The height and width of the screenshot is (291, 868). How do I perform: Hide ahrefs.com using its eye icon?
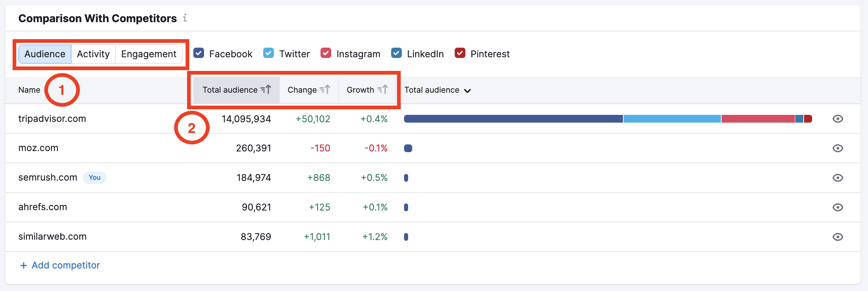[838, 207]
